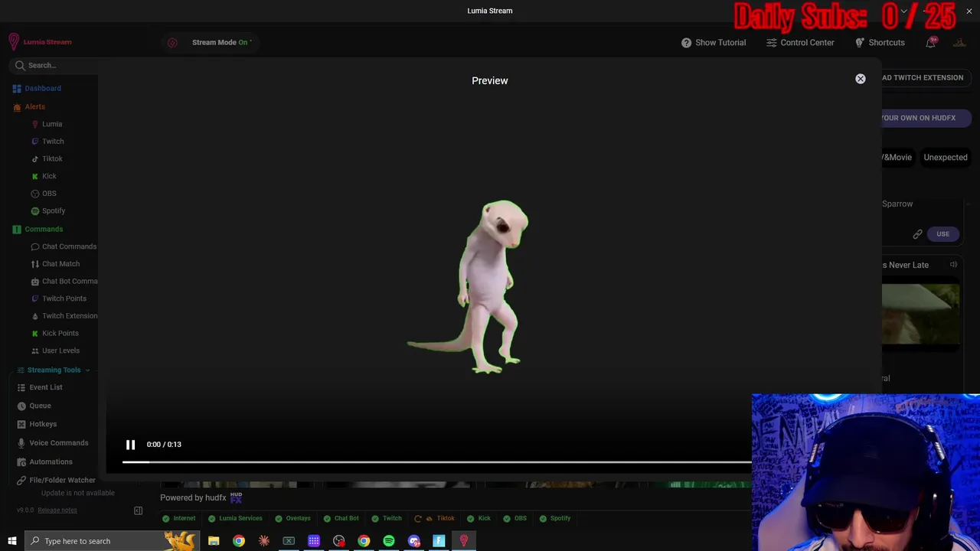Click Lumia Services status indicator
Image resolution: width=980 pixels, height=551 pixels.
(235, 518)
